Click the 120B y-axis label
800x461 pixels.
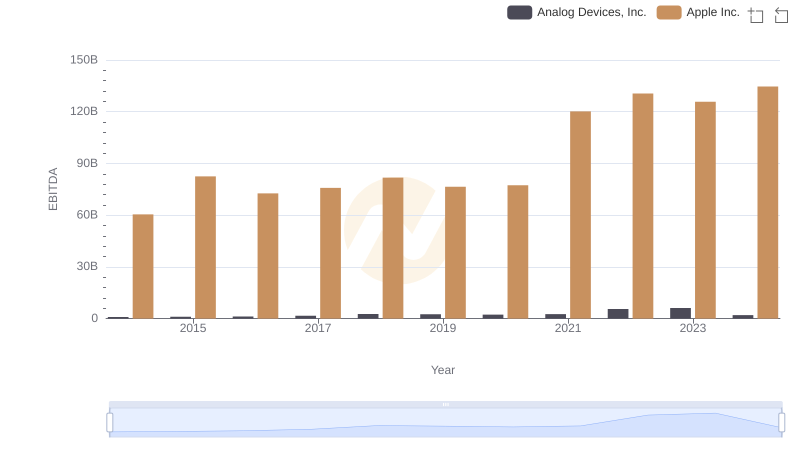84,111
